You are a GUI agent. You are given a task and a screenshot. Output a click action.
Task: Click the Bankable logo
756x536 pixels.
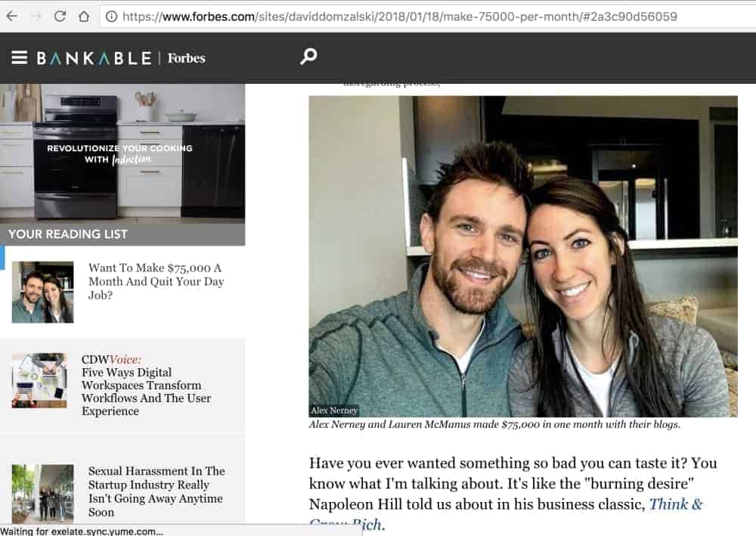(94, 58)
